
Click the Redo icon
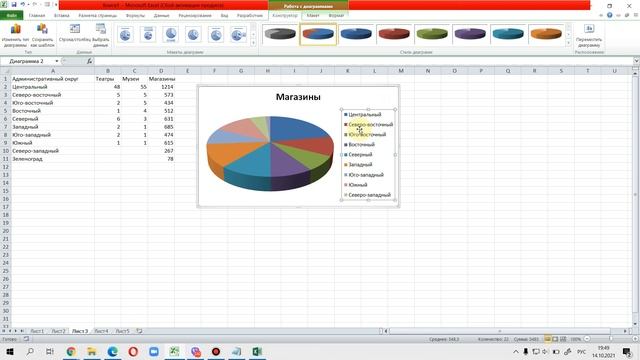coord(36,4)
